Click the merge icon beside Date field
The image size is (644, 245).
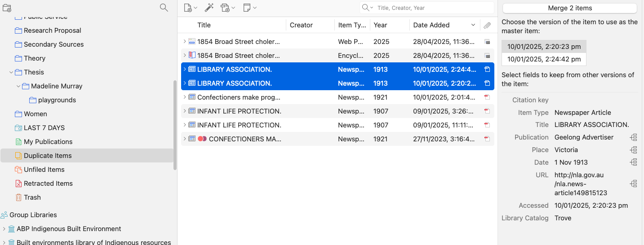634,162
